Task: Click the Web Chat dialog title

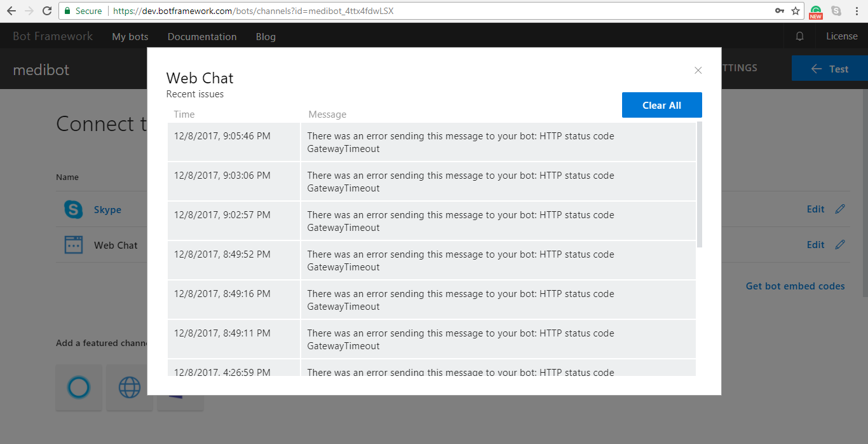Action: [x=200, y=78]
